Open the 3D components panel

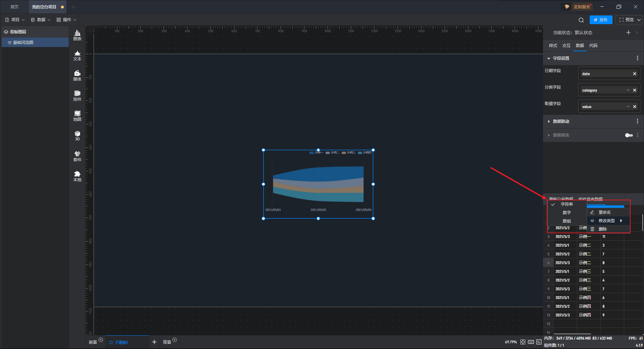point(77,136)
